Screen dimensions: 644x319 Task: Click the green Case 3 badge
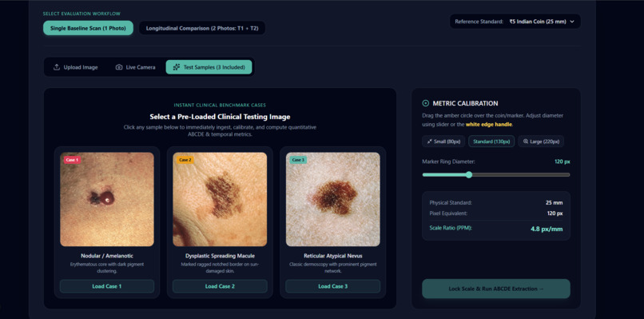(x=298, y=160)
